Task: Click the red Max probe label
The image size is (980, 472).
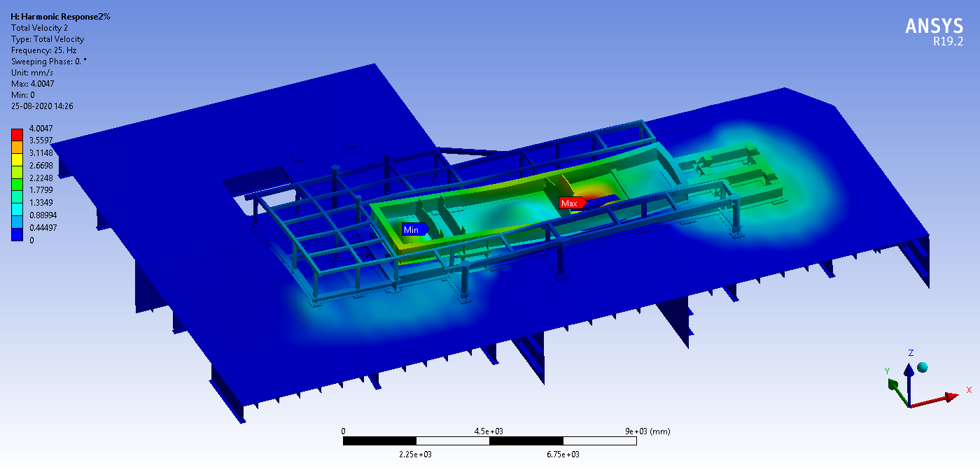Action: point(570,203)
